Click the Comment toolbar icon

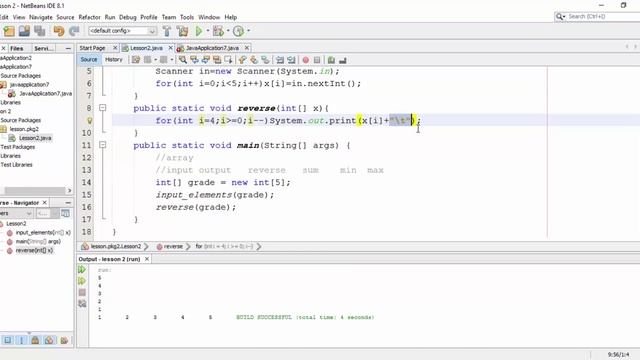[x=331, y=60]
